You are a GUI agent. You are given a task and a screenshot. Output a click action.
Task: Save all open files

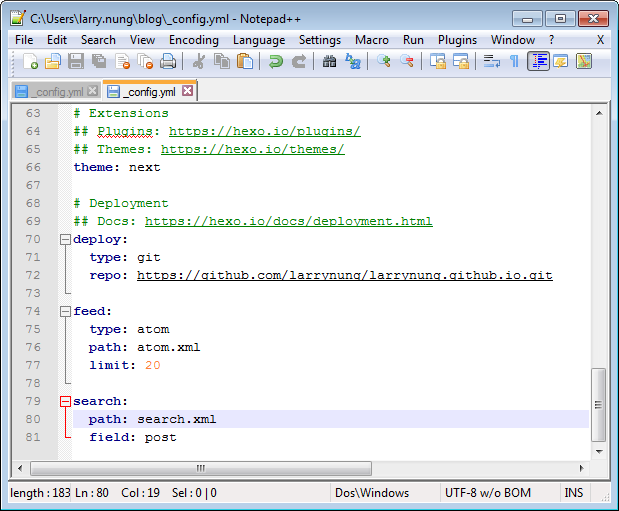[99, 61]
